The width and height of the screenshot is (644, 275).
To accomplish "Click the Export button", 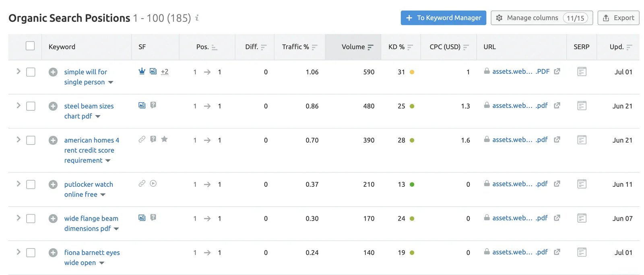I will coord(618,18).
